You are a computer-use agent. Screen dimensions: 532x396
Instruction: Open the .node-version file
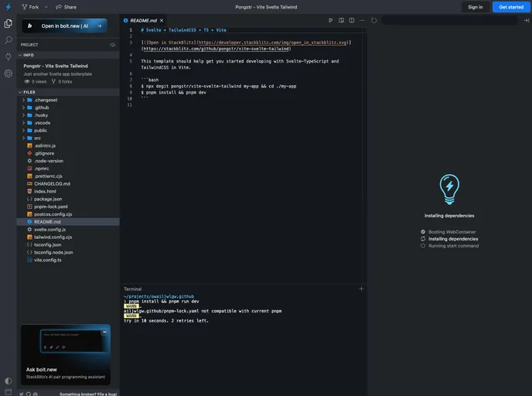pyautogui.click(x=68, y=161)
